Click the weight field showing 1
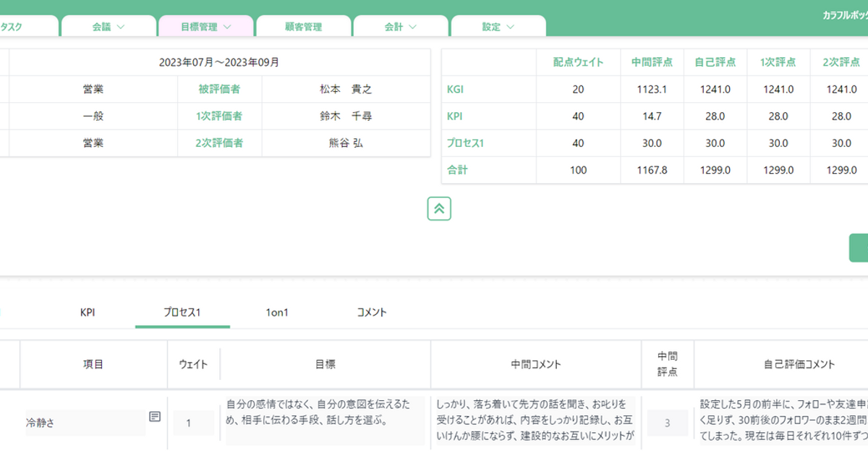This screenshot has height=456, width=868. (x=193, y=423)
